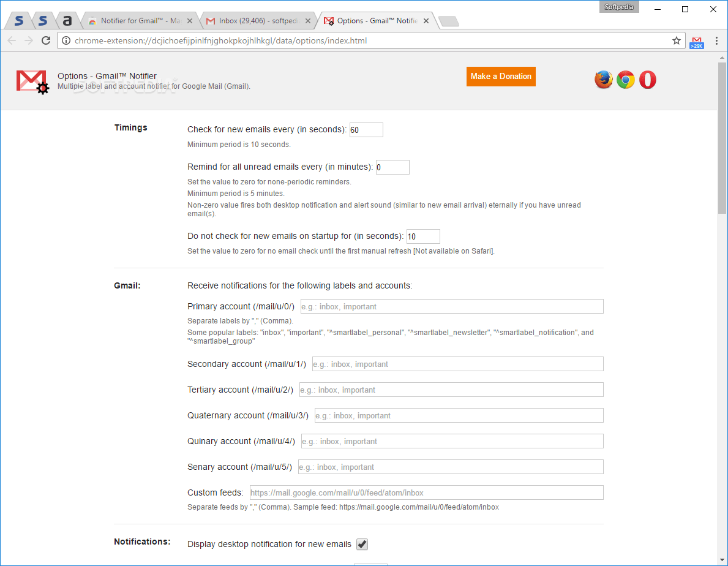The image size is (728, 566).
Task: Click the Firefox icon on the options page
Action: 603,79
